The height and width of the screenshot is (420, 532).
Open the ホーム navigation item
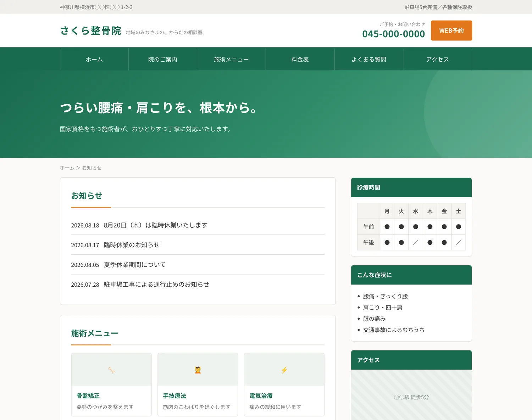coord(94,60)
